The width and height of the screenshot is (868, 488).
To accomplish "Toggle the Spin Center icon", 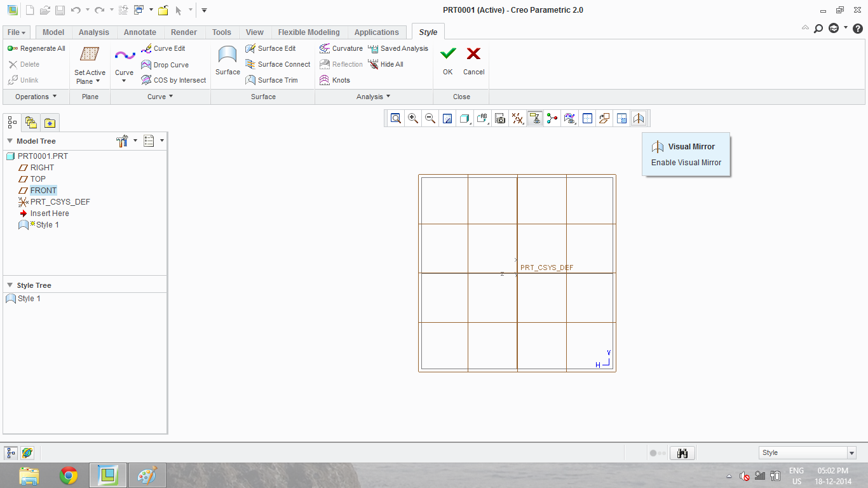I will 552,118.
